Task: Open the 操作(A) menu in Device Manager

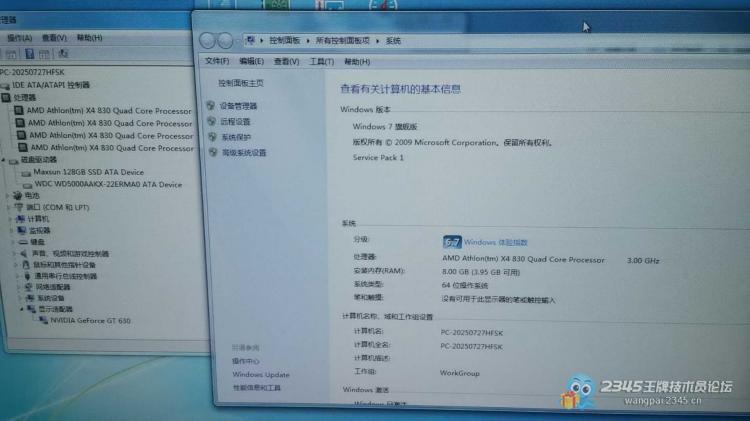Action: click(20, 37)
